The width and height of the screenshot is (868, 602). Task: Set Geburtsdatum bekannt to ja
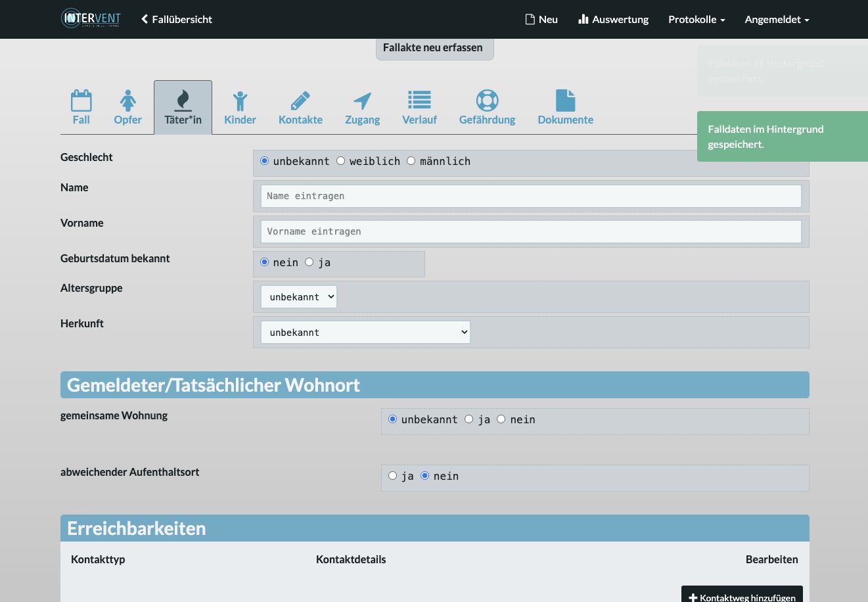pos(309,262)
